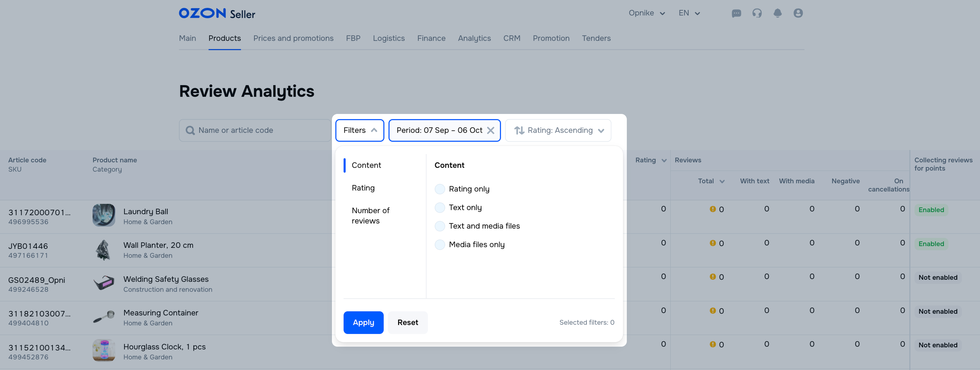Select the Rating only option

pyautogui.click(x=440, y=189)
